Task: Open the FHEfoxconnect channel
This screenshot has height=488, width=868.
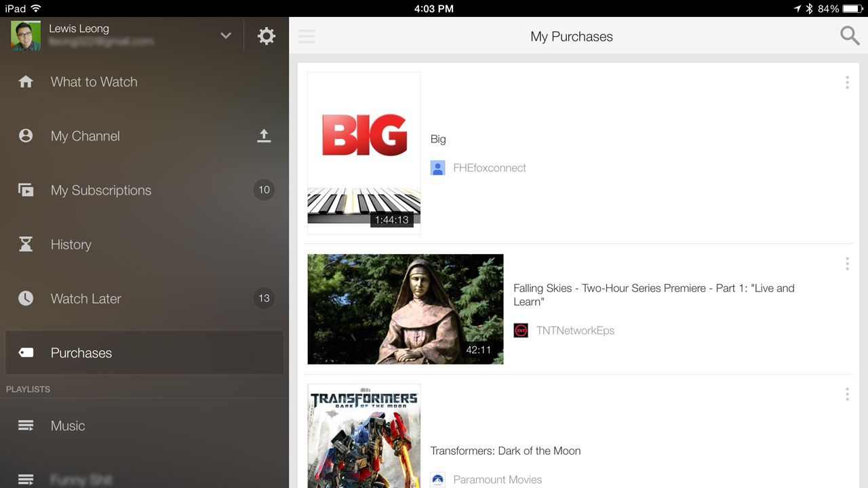Action: tap(490, 168)
